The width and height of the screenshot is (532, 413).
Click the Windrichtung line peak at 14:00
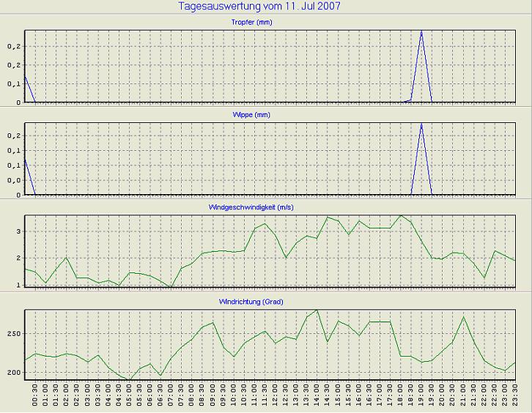(x=317, y=310)
